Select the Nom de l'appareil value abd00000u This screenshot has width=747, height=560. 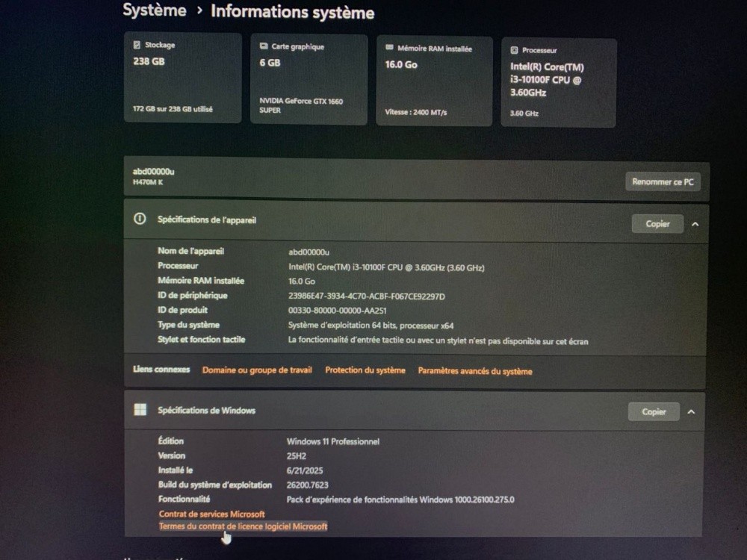point(309,252)
